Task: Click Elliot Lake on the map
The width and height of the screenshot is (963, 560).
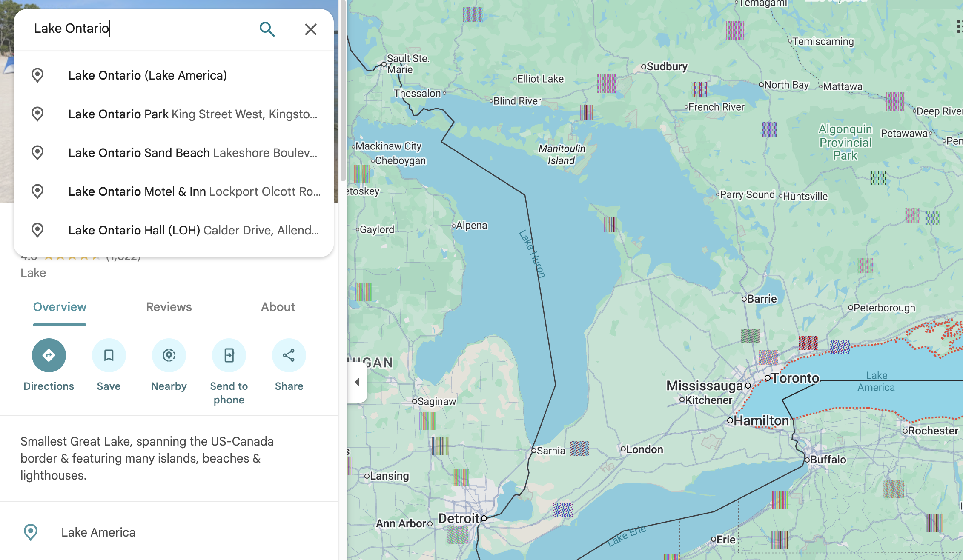Action: (541, 79)
